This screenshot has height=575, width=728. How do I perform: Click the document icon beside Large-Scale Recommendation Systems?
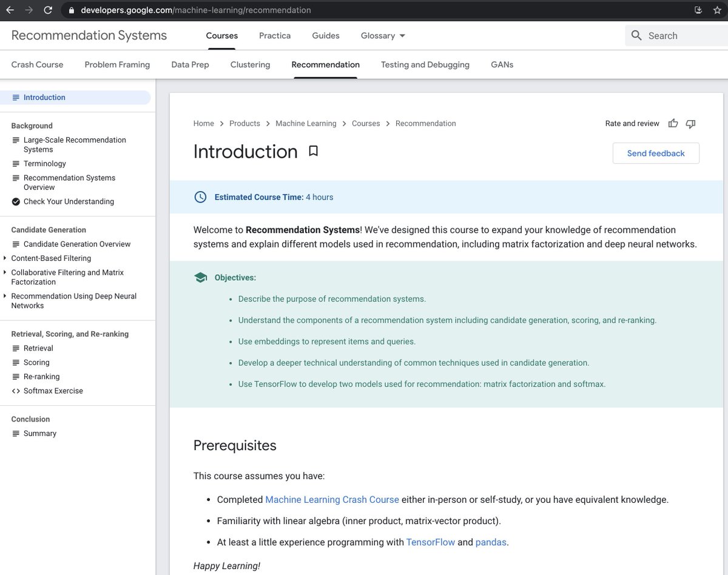pos(16,140)
